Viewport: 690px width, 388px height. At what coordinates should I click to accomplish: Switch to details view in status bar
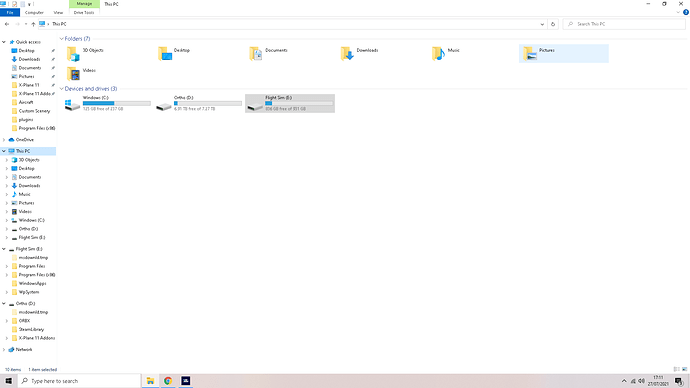677,370
